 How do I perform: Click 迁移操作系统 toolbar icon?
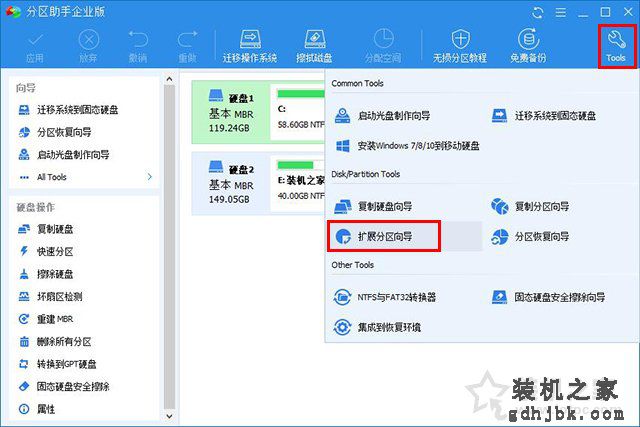click(250, 46)
